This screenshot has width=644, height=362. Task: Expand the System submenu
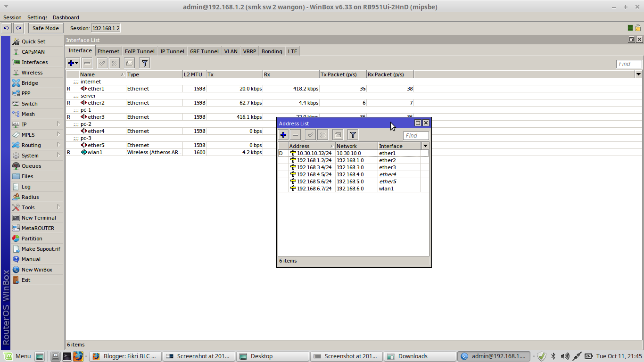tap(37, 156)
